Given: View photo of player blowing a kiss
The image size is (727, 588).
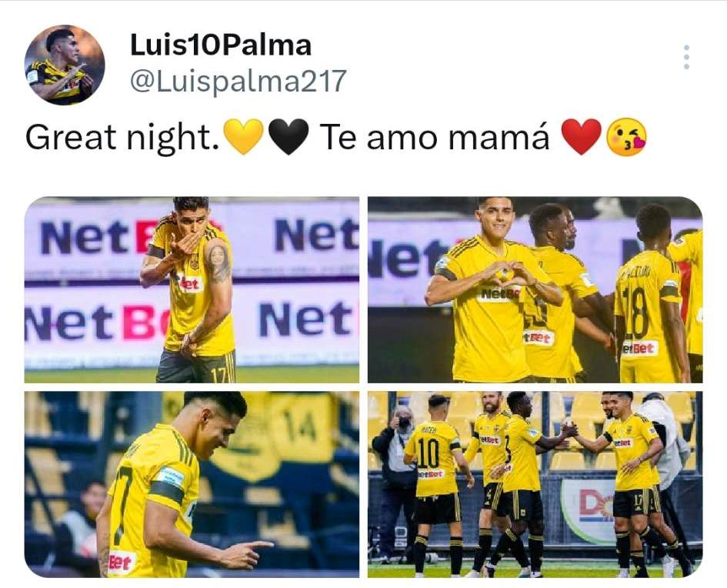Looking at the screenshot, I should pos(192,290).
